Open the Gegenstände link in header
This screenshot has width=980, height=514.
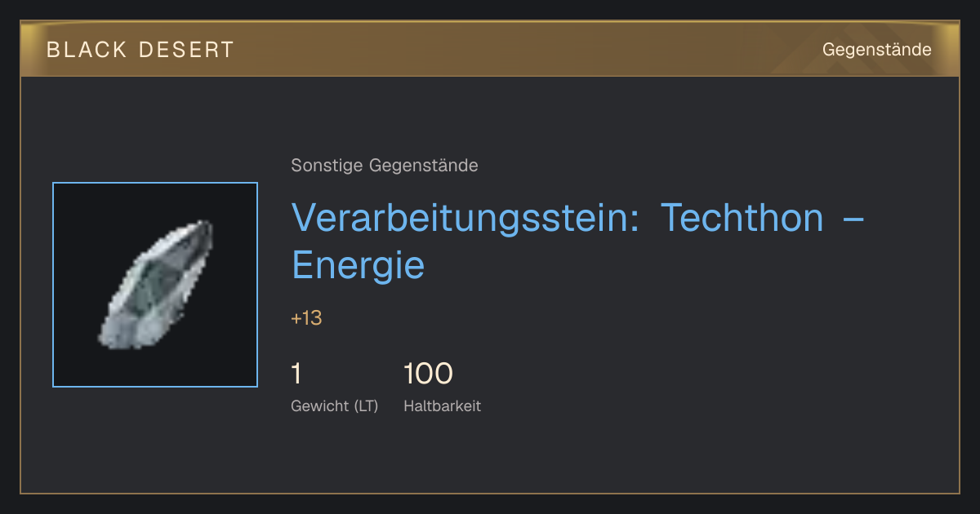[x=876, y=50]
